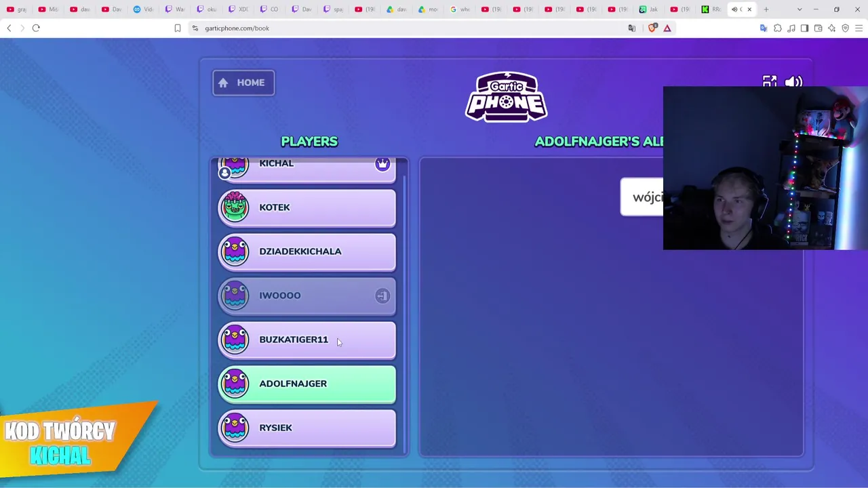Open the Leo AI sparkle icon
This screenshot has height=488, width=868.
832,28
